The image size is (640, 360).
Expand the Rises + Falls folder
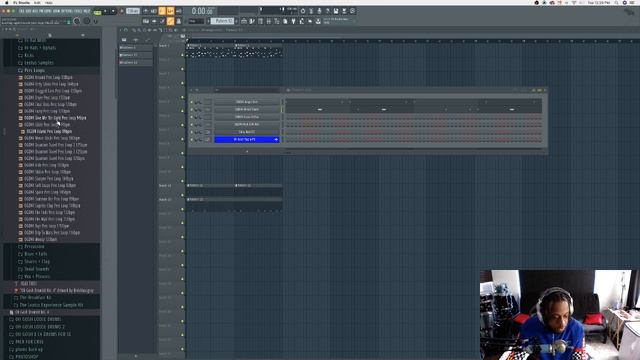point(36,254)
